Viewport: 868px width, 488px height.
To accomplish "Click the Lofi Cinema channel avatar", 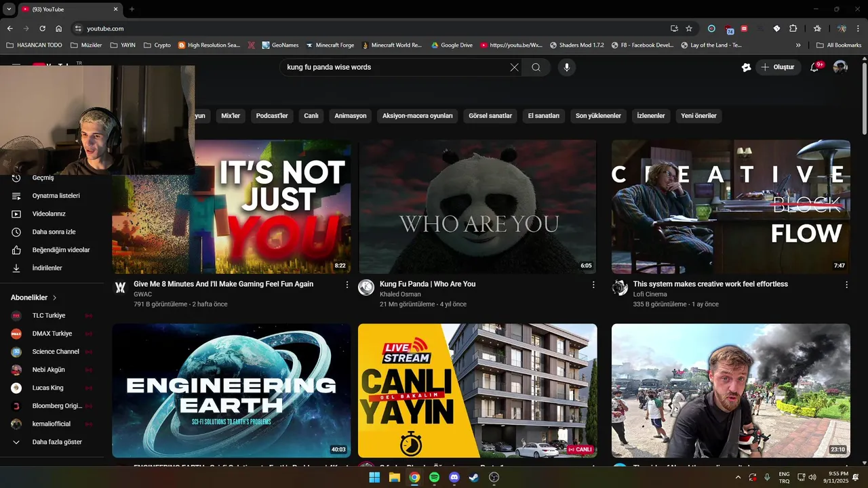I will 620,287.
